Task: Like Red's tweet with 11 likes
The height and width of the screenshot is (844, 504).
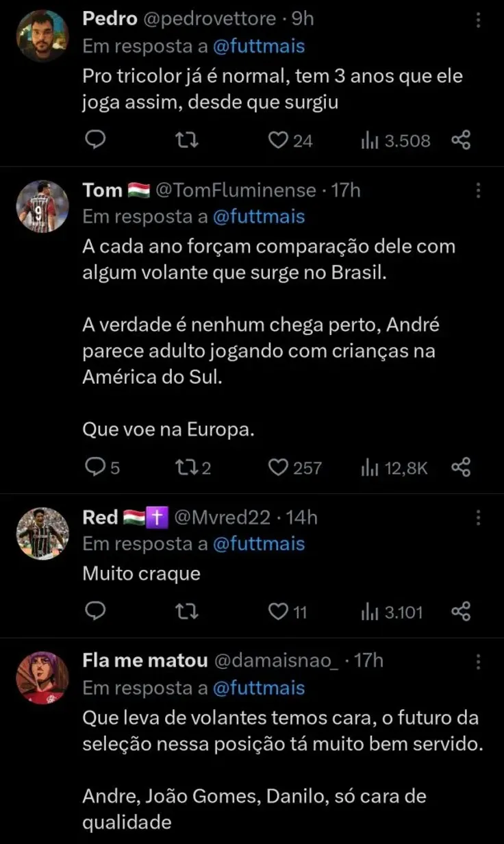Action: [277, 611]
